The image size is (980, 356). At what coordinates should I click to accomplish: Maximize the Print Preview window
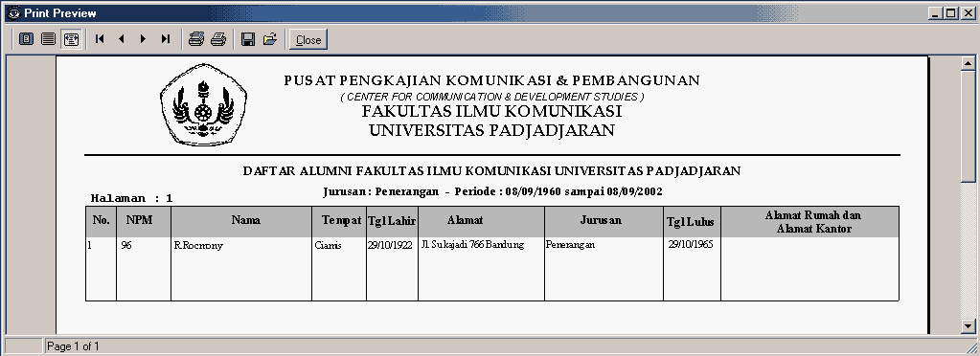click(950, 13)
